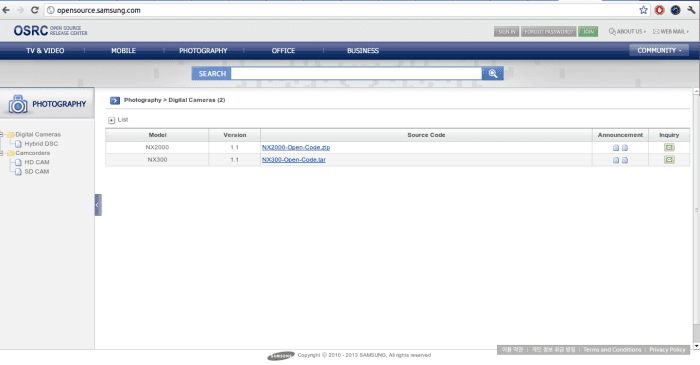700x365 pixels.
Task: Download the NX2000-Open-Code.zip link
Action: 296,147
